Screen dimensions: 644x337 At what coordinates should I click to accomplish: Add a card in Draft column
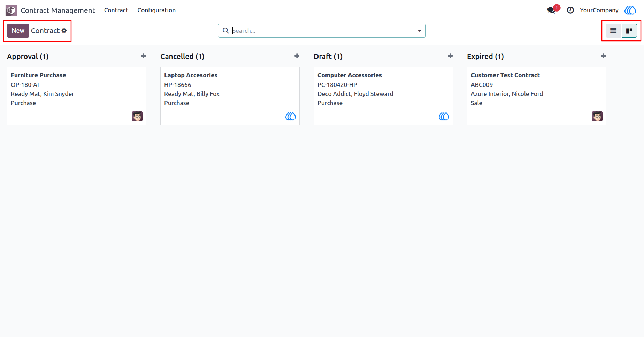coord(450,56)
